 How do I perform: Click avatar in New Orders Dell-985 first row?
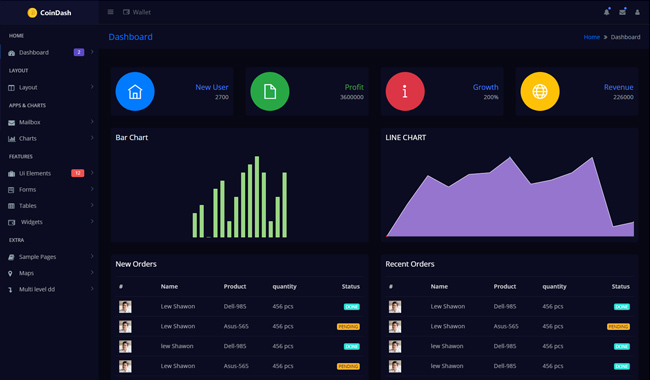(x=125, y=307)
